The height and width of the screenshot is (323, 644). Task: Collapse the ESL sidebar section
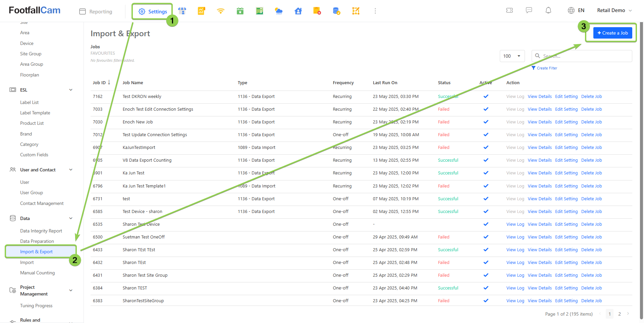click(x=71, y=90)
